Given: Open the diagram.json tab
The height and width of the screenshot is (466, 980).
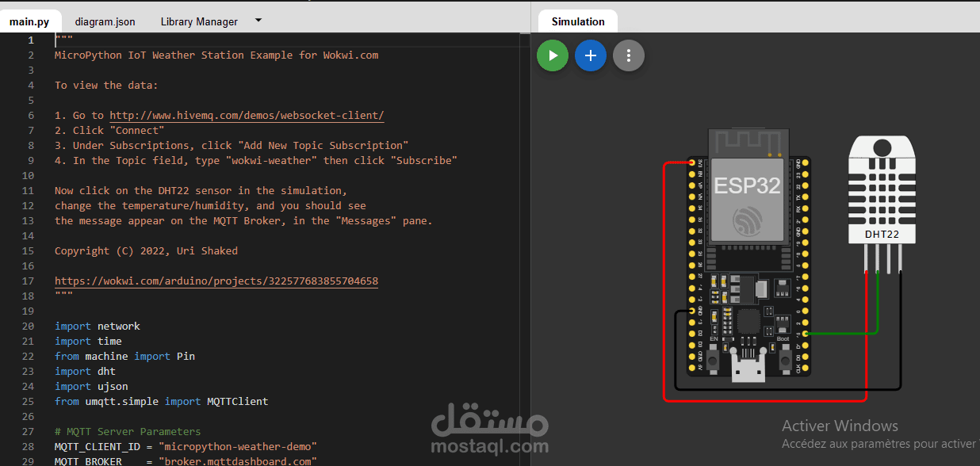Looking at the screenshot, I should tap(105, 21).
